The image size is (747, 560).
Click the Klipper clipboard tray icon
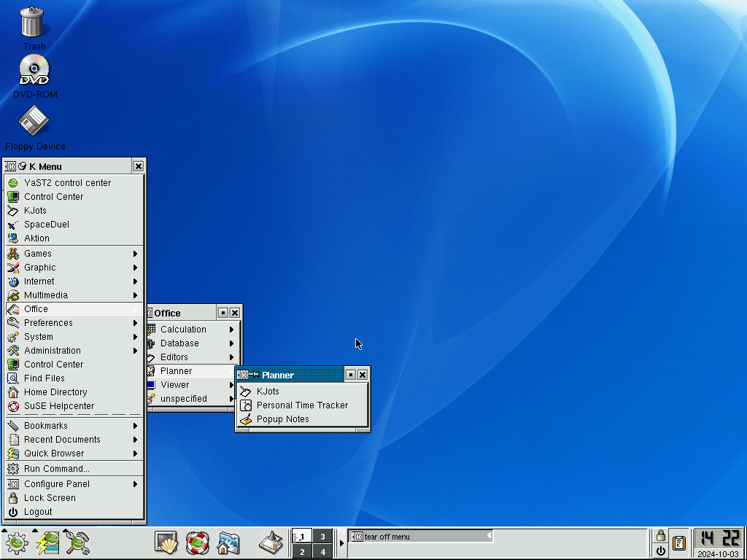click(x=679, y=542)
